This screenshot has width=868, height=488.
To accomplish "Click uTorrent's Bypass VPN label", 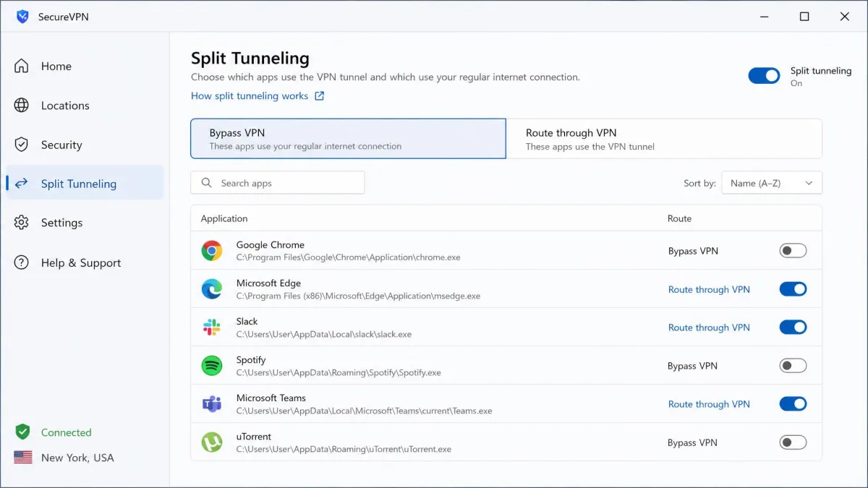I will pyautogui.click(x=693, y=442).
